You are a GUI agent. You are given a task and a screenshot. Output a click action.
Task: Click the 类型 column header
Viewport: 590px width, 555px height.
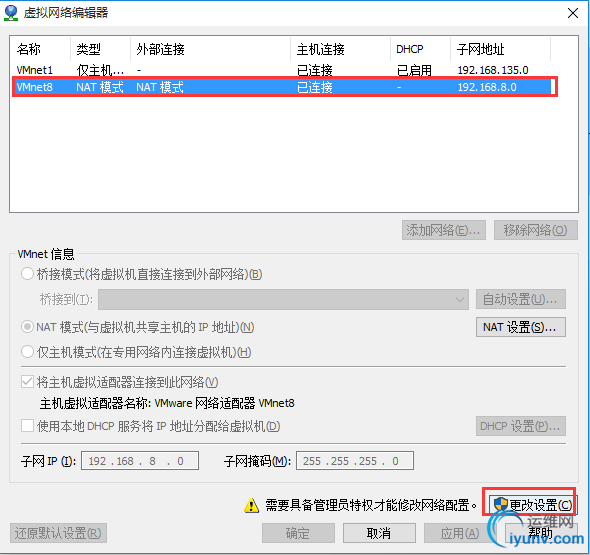[100, 49]
